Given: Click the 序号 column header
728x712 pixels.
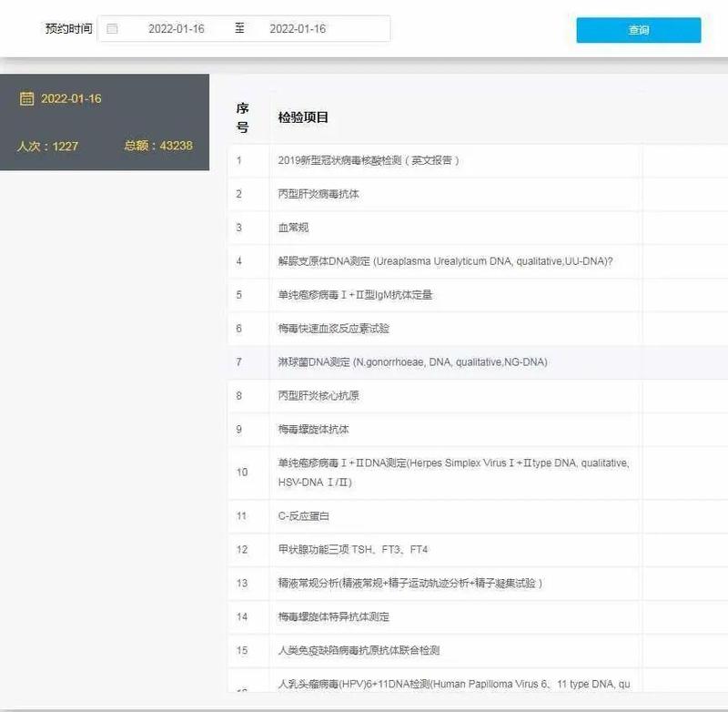Looking at the screenshot, I should point(242,117).
